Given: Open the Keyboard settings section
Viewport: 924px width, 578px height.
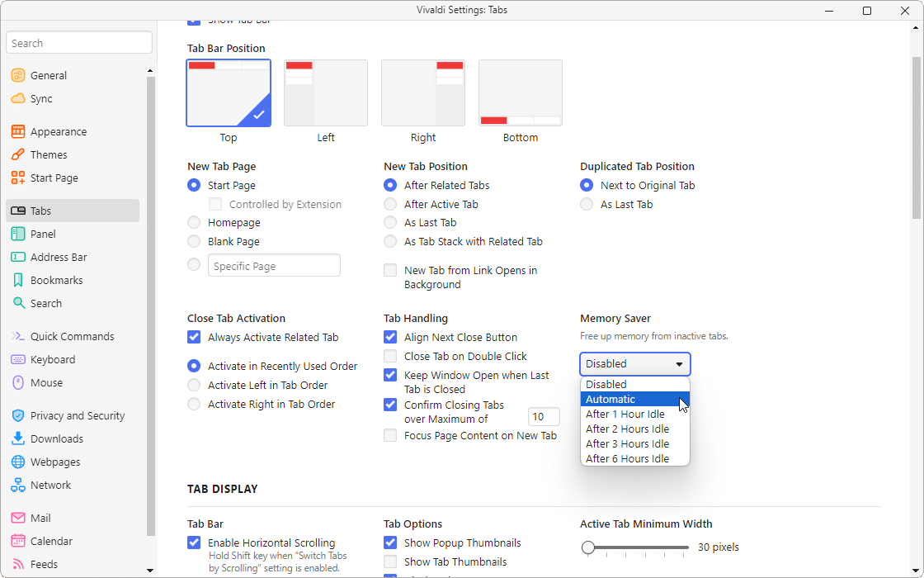Looking at the screenshot, I should tap(52, 359).
